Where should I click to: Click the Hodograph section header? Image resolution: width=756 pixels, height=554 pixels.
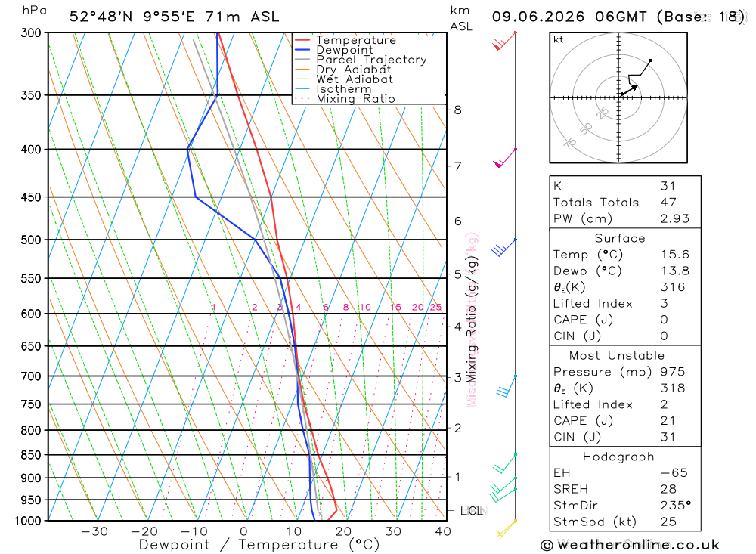(x=618, y=457)
